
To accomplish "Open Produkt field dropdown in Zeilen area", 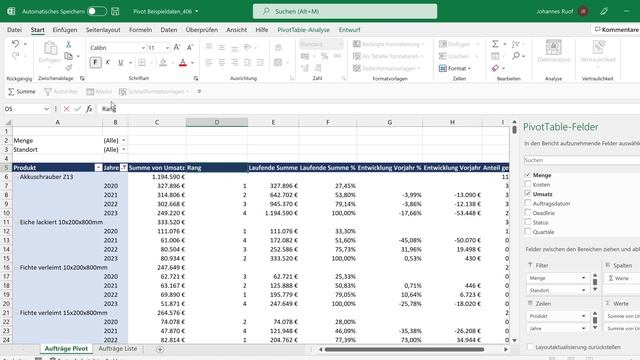I will [x=583, y=316].
